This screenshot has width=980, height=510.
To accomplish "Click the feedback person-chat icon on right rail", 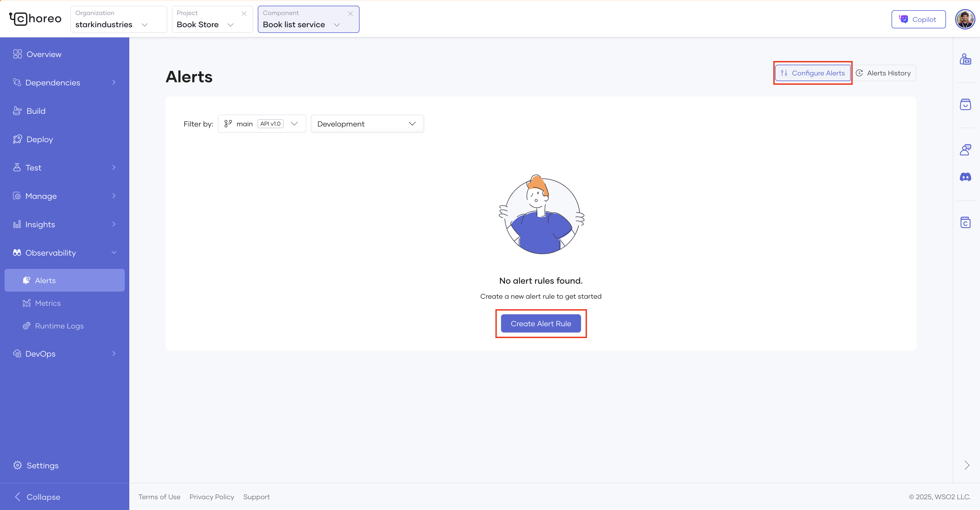I will pos(965,149).
